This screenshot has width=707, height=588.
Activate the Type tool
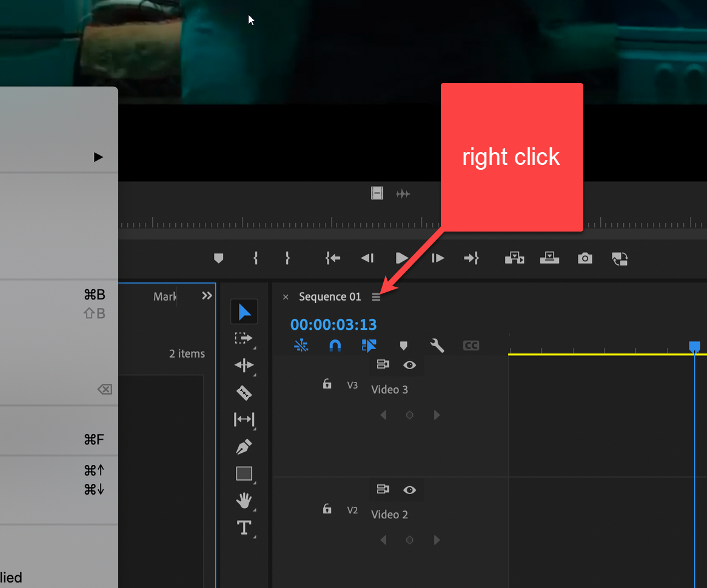[244, 527]
